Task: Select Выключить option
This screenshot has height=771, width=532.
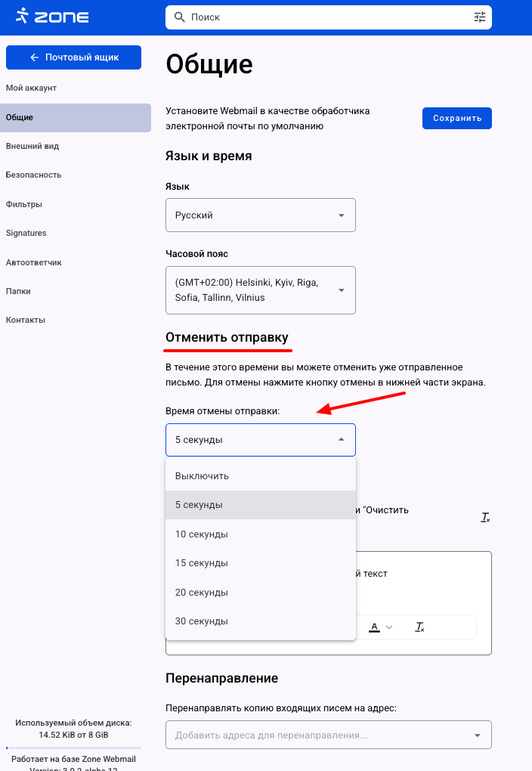Action: coord(202,476)
